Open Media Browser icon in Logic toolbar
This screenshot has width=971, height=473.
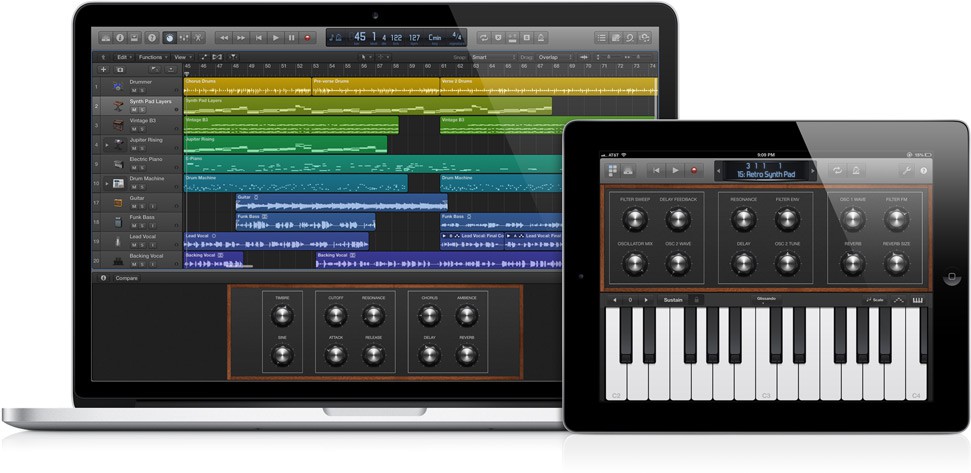[x=645, y=38]
